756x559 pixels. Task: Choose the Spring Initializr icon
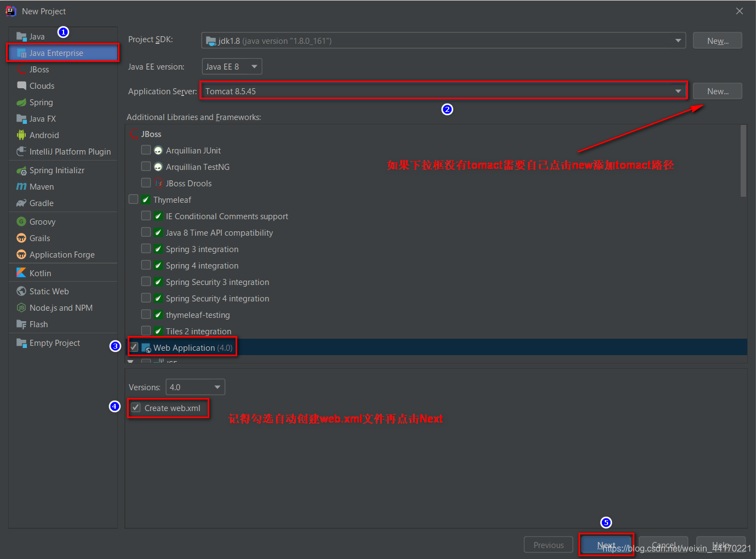(x=21, y=170)
